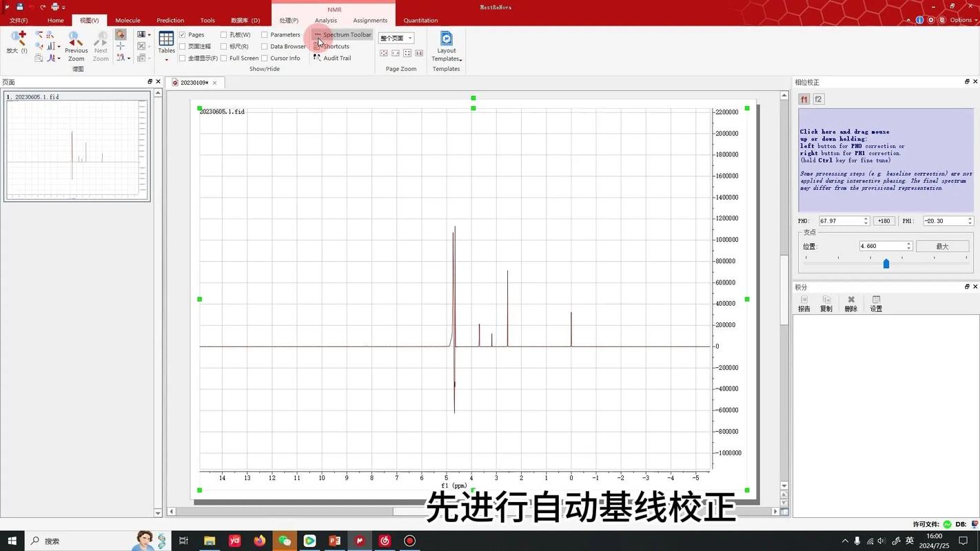Open the Molecule menu tab
The image size is (980, 551).
tap(127, 20)
